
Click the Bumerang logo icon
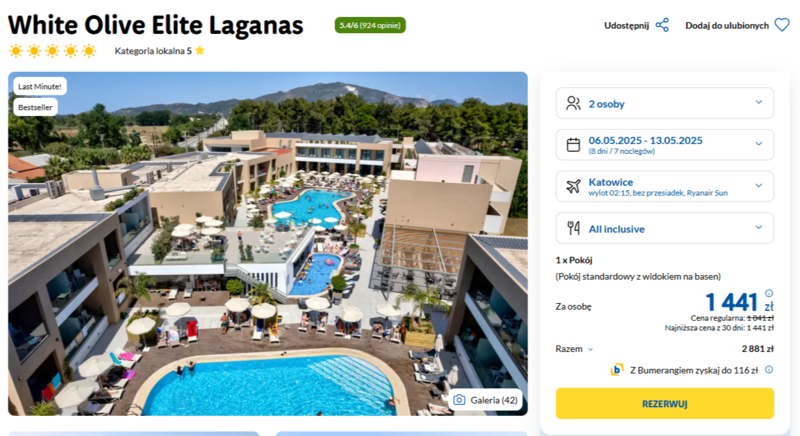tap(617, 370)
